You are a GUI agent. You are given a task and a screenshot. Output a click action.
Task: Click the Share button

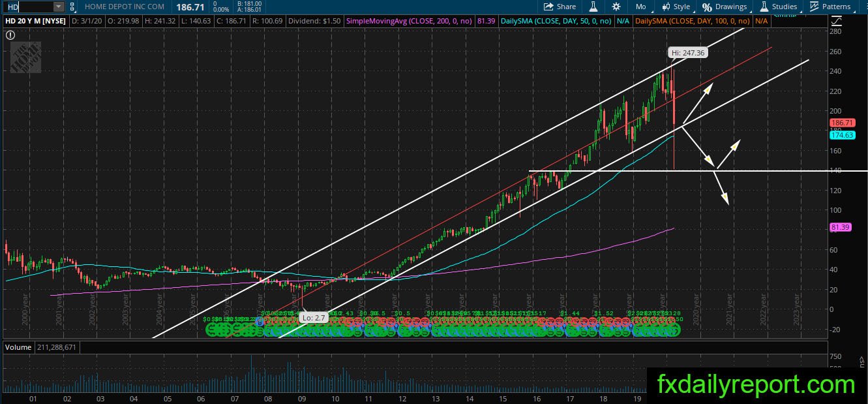(x=560, y=7)
